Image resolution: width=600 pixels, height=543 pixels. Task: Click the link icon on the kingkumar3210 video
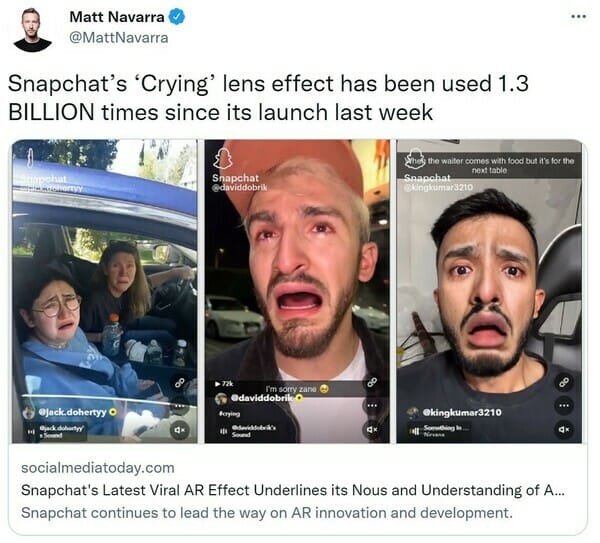coord(564,382)
